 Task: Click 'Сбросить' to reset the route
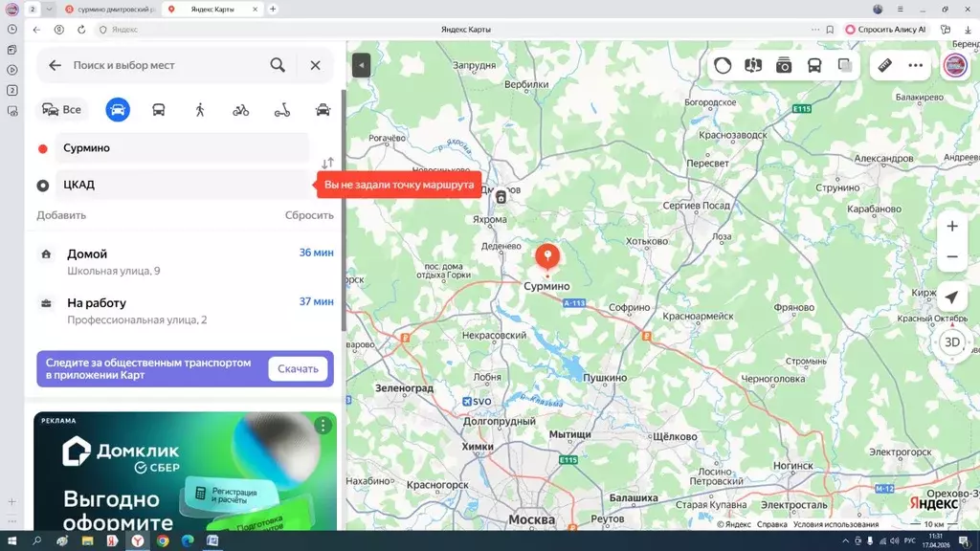(309, 215)
